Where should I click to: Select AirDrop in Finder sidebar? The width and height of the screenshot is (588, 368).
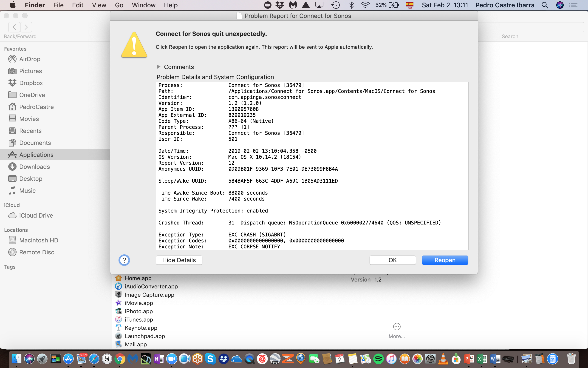click(x=30, y=59)
